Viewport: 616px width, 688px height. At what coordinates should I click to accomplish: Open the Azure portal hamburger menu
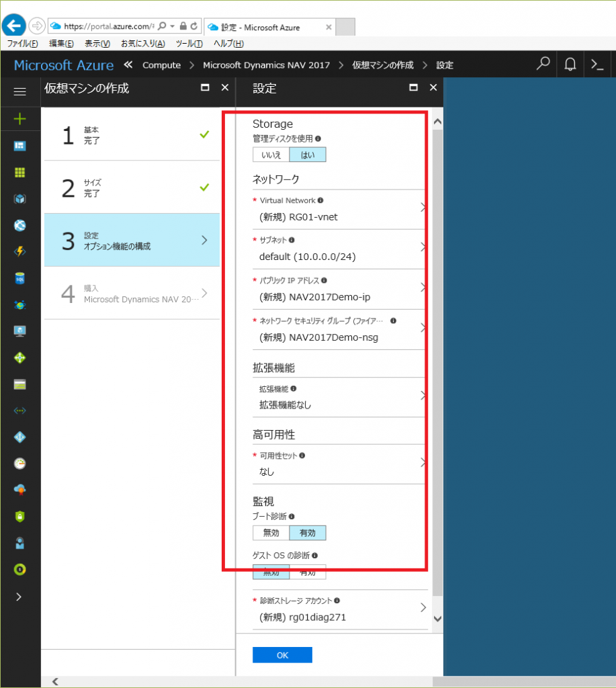tap(19, 91)
